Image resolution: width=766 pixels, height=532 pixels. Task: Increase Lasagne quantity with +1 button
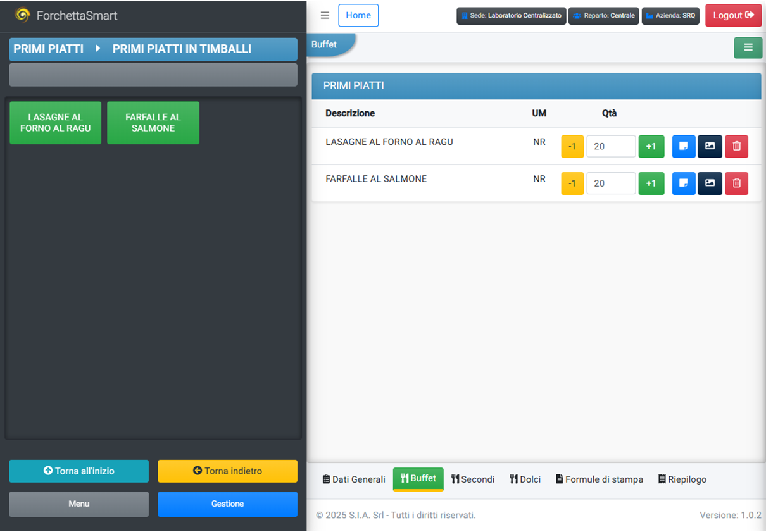point(651,146)
